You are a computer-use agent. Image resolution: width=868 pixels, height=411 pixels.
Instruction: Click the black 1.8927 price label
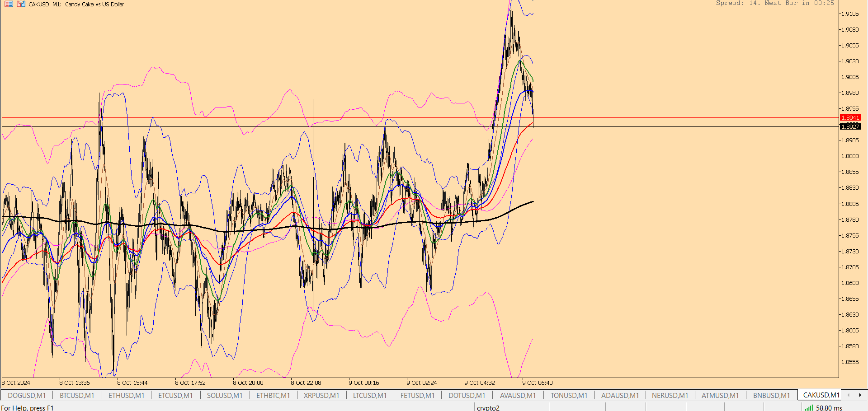pos(850,127)
